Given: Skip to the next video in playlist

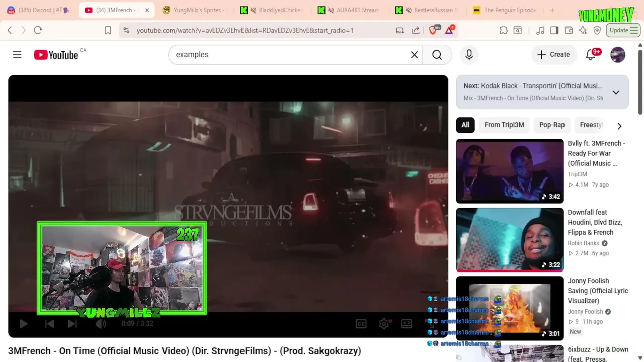Looking at the screenshot, I should [x=72, y=324].
